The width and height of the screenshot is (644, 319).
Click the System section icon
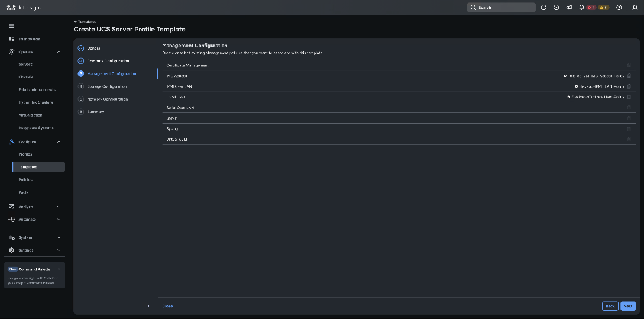click(x=11, y=237)
